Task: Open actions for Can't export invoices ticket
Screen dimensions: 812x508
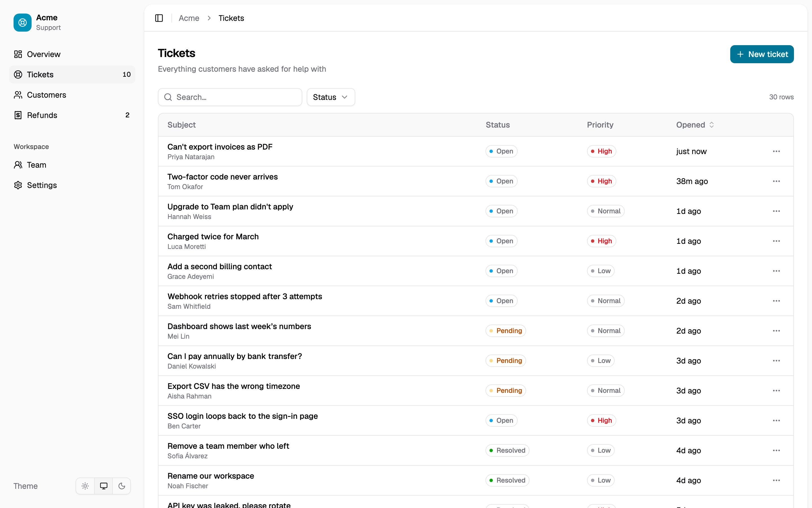Action: coord(776,151)
